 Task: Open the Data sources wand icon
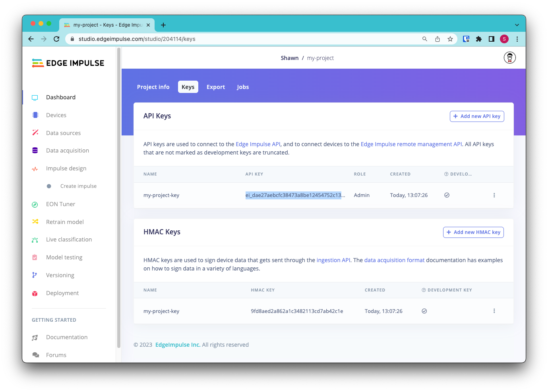[x=35, y=133]
